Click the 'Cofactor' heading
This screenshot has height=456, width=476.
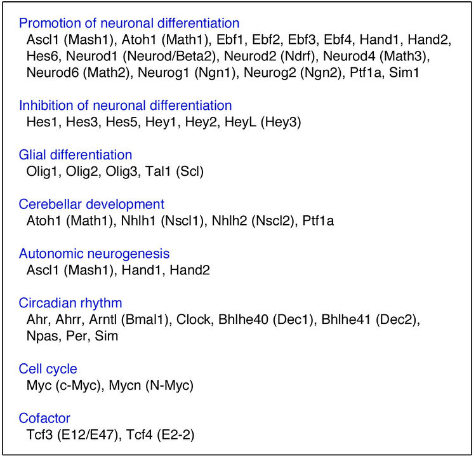point(44,418)
